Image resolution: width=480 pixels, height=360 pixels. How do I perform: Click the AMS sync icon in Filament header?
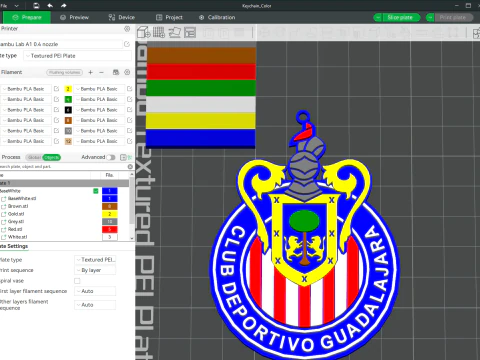coord(116,72)
